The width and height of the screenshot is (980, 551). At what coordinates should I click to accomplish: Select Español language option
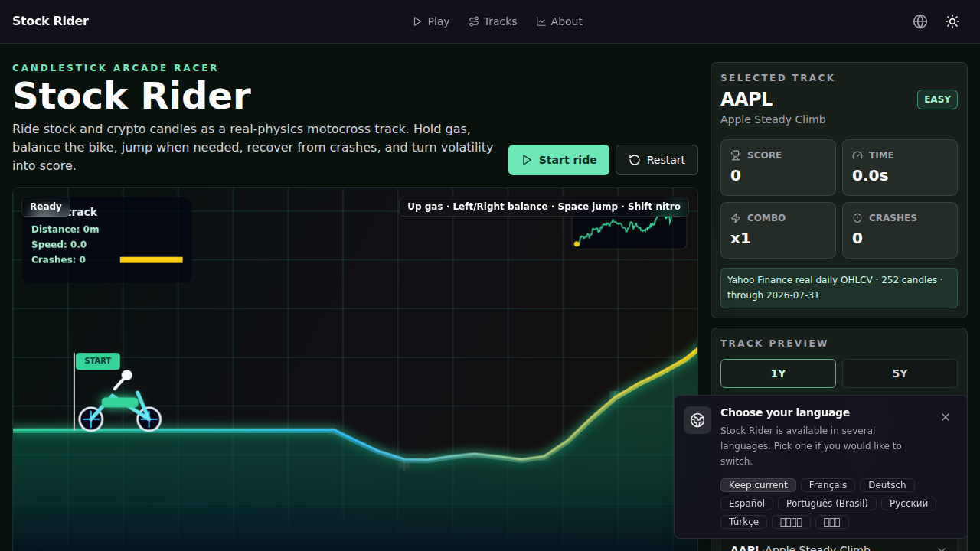point(746,504)
